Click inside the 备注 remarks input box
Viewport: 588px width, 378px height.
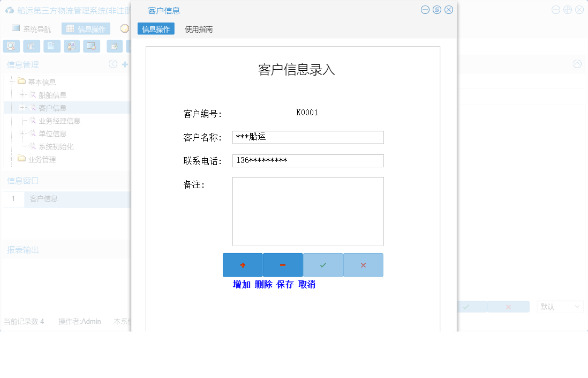308,211
